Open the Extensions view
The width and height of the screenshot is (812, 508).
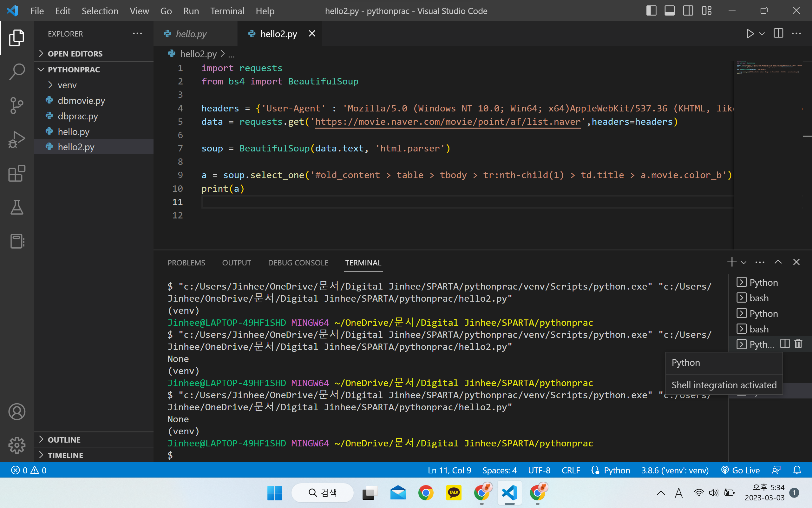tap(17, 173)
